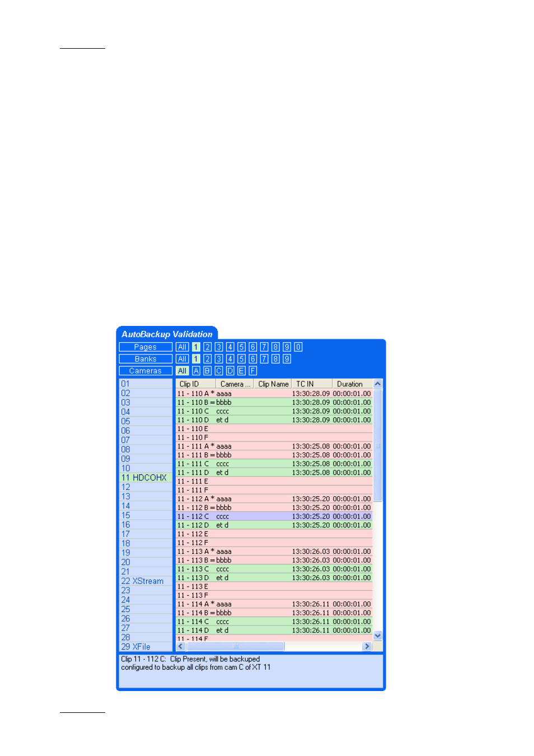Select page 8 in the Pages row
This screenshot has height=756, width=534.
275,347
